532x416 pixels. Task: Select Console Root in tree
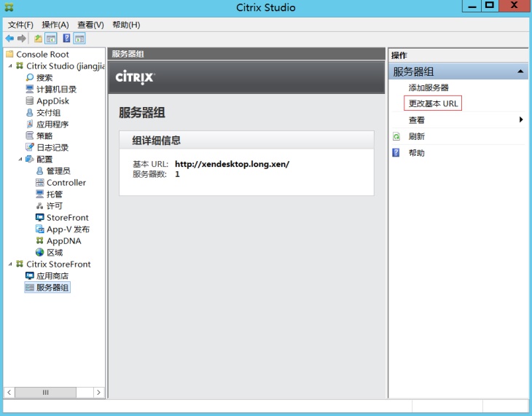(x=42, y=55)
